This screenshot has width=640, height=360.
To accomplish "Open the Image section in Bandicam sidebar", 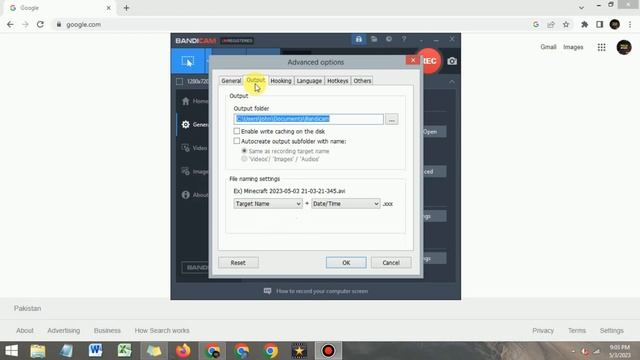I will [194, 171].
